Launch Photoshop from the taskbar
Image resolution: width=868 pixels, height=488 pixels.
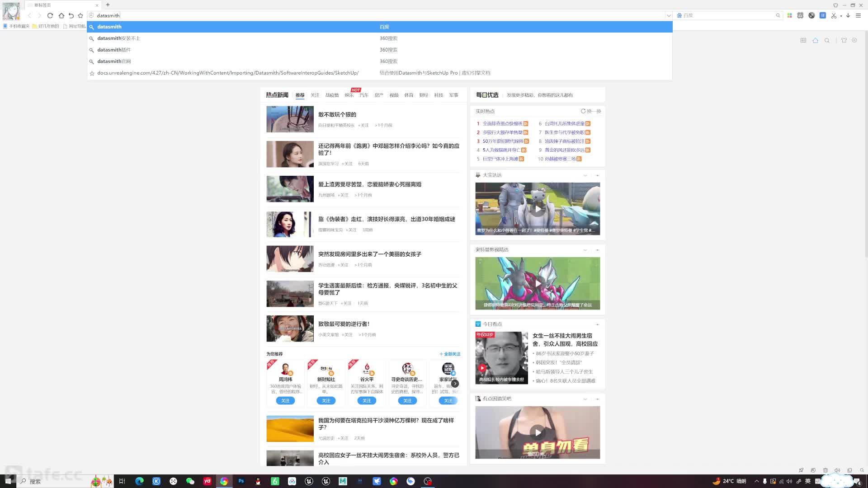click(241, 481)
